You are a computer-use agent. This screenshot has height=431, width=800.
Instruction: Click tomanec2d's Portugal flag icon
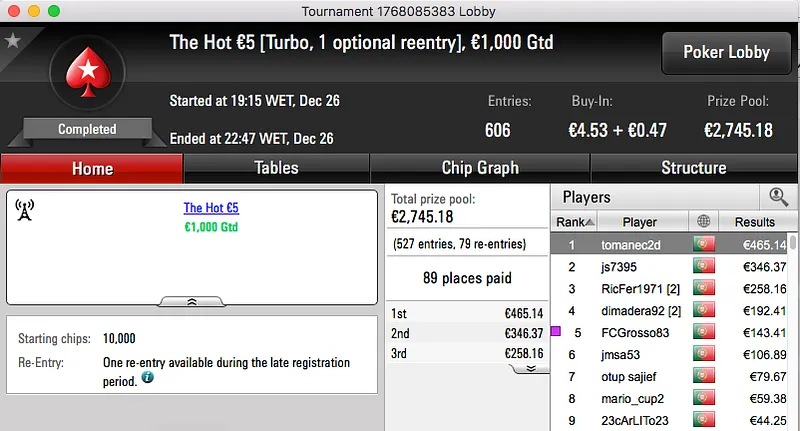click(x=703, y=244)
